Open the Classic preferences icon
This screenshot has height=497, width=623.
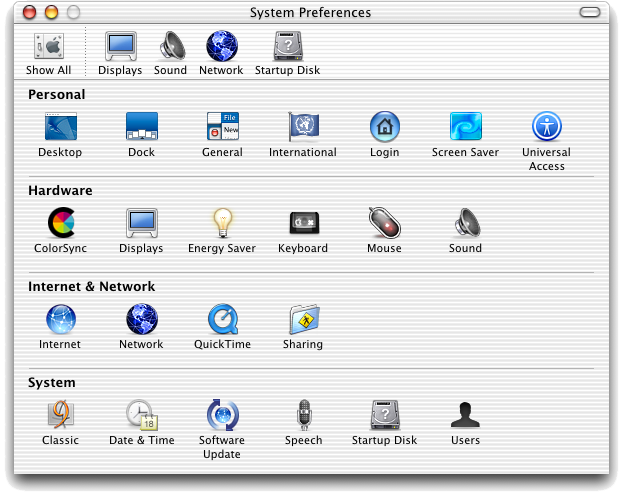(60, 414)
